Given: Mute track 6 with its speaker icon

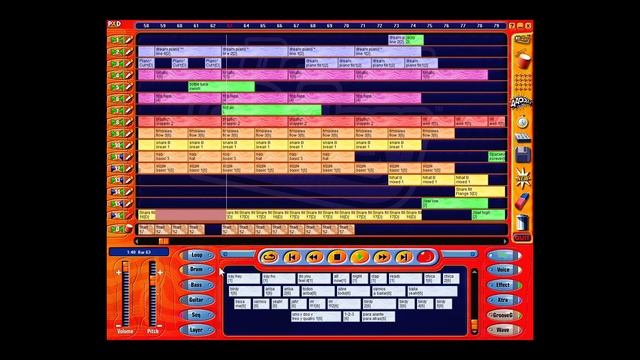Looking at the screenshot, I should [x=117, y=98].
